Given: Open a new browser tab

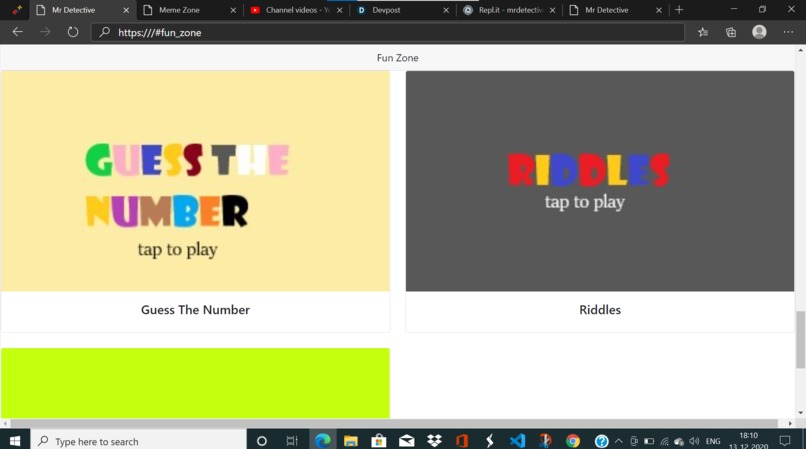Looking at the screenshot, I should 679,10.
